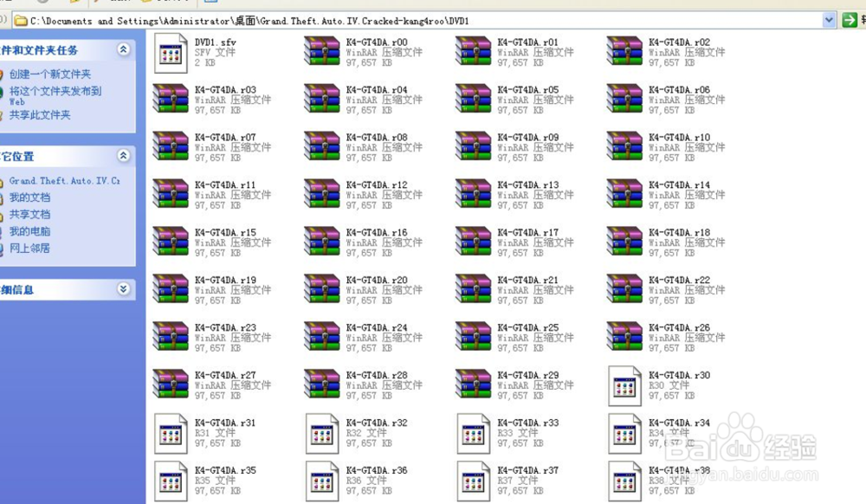The width and height of the screenshot is (866, 504).
Task: Select the K4-GT4DA.r02 WinRAR archive icon
Action: click(624, 51)
